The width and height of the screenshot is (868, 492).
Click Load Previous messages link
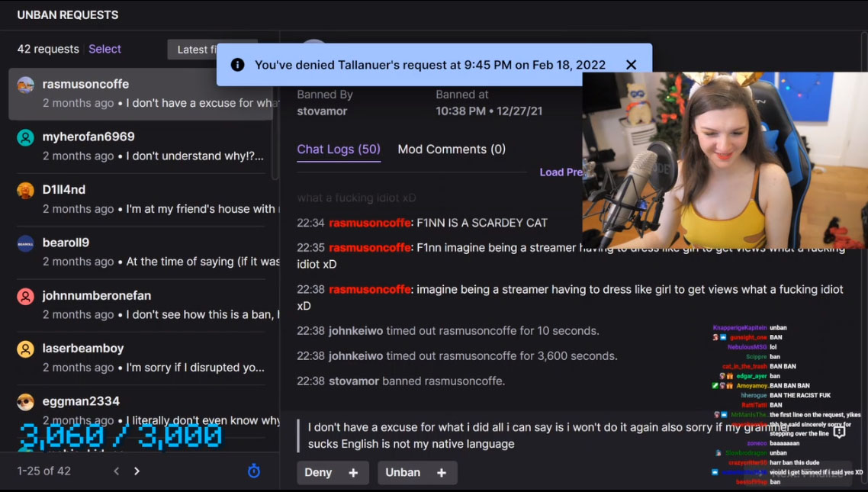tap(561, 172)
